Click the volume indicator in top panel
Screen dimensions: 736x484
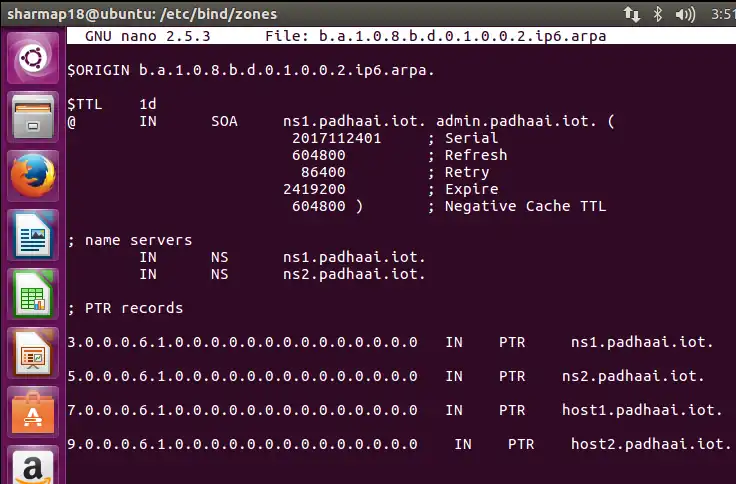(x=686, y=14)
